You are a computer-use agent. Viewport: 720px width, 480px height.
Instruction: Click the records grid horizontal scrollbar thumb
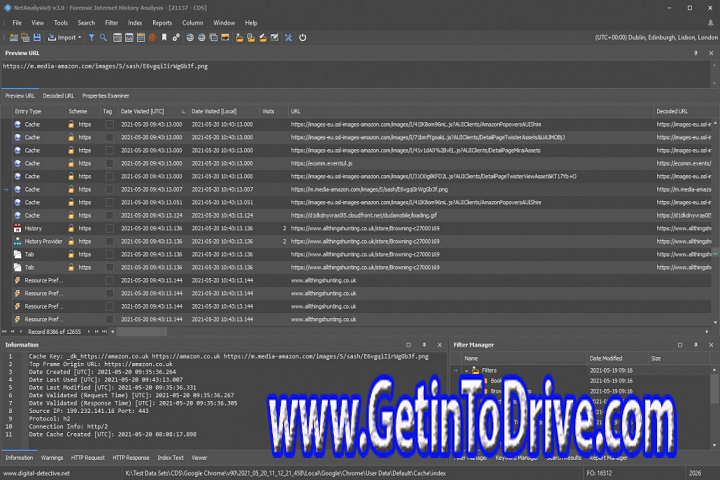click(141, 332)
